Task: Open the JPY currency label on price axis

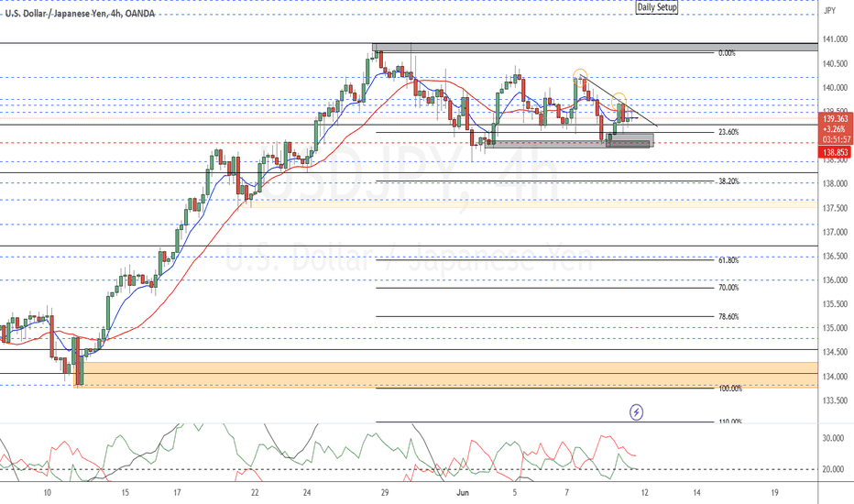Action: click(x=829, y=10)
